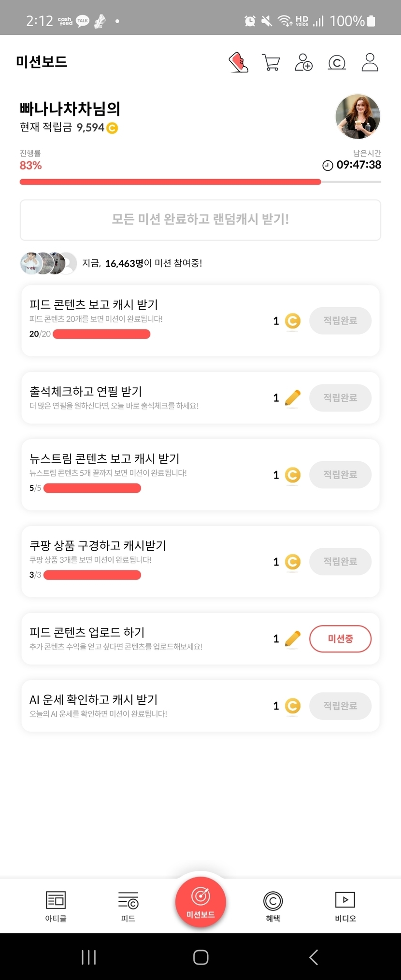
Task: Tap the profile photo thumbnail
Action: [358, 116]
